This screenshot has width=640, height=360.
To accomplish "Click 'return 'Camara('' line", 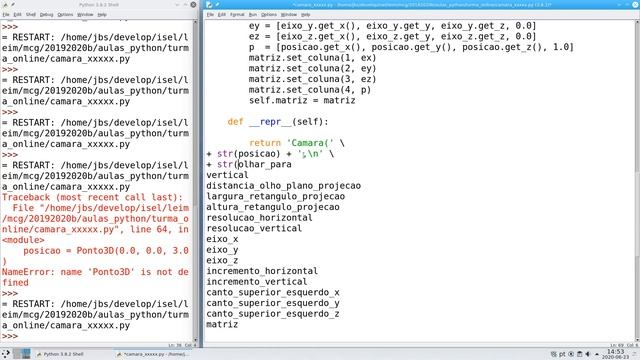I will click(x=297, y=143).
